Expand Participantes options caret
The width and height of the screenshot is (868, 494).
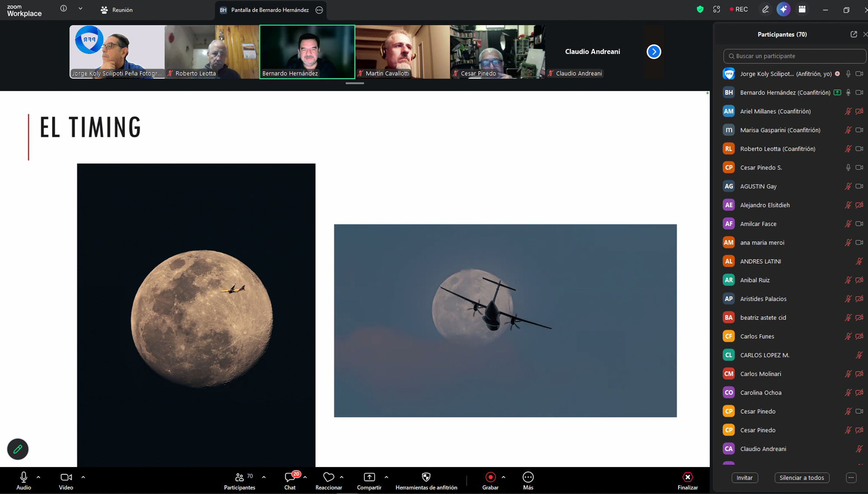coord(264,477)
